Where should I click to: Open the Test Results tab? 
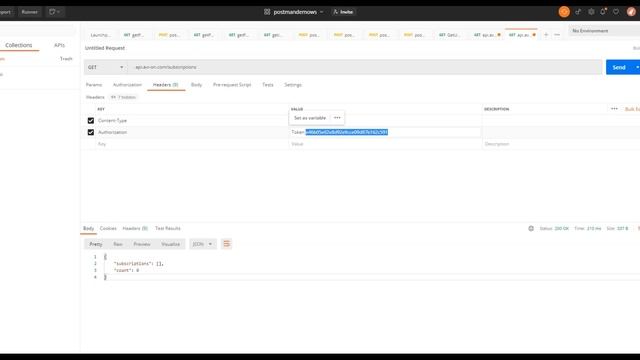tap(168, 228)
